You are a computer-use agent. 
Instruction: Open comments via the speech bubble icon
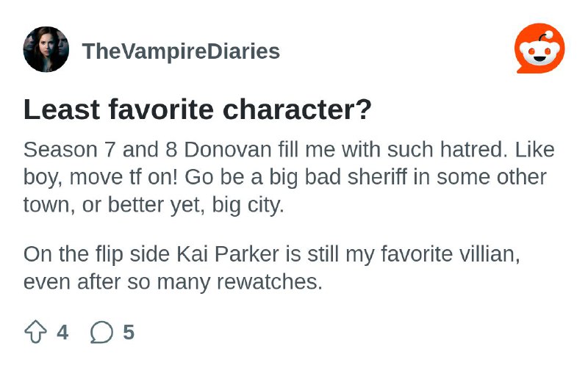coord(101,332)
